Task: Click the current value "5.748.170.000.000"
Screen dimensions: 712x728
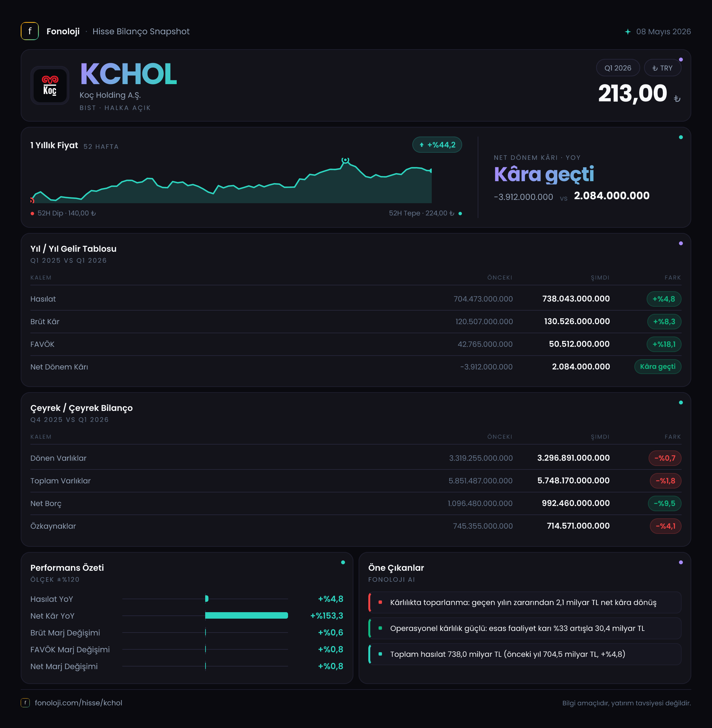Action: [573, 481]
